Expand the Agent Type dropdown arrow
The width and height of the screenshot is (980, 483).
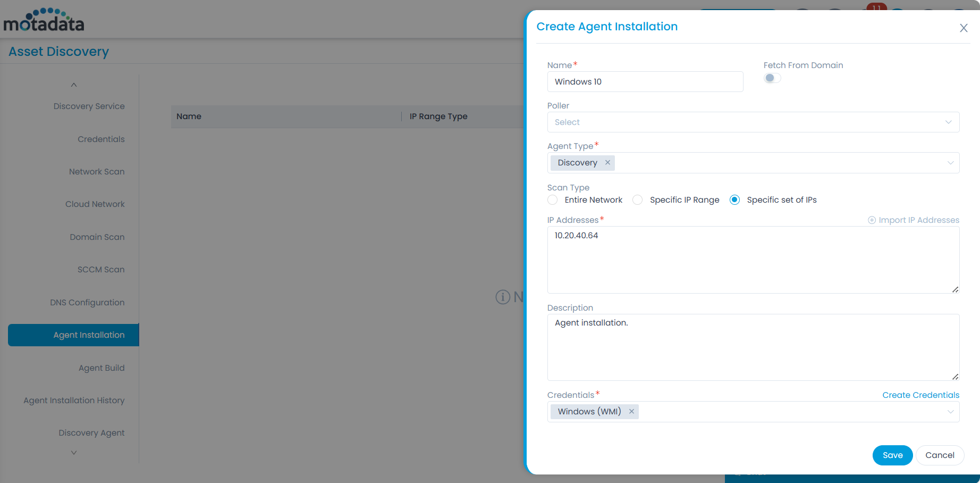950,163
